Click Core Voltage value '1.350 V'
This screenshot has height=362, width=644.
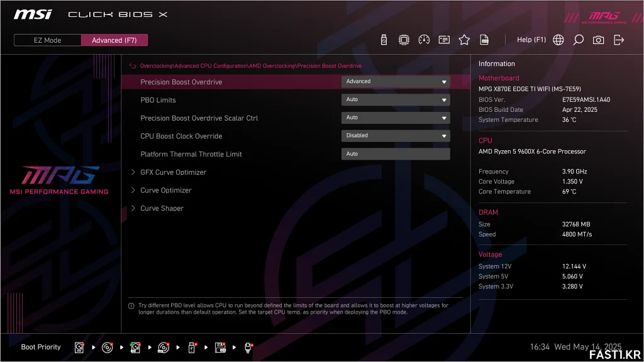tap(572, 182)
